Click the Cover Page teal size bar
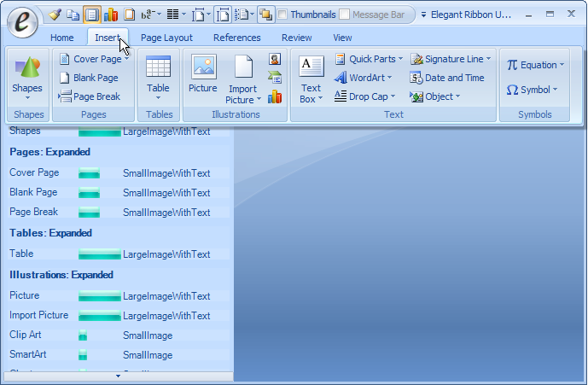 click(x=90, y=173)
